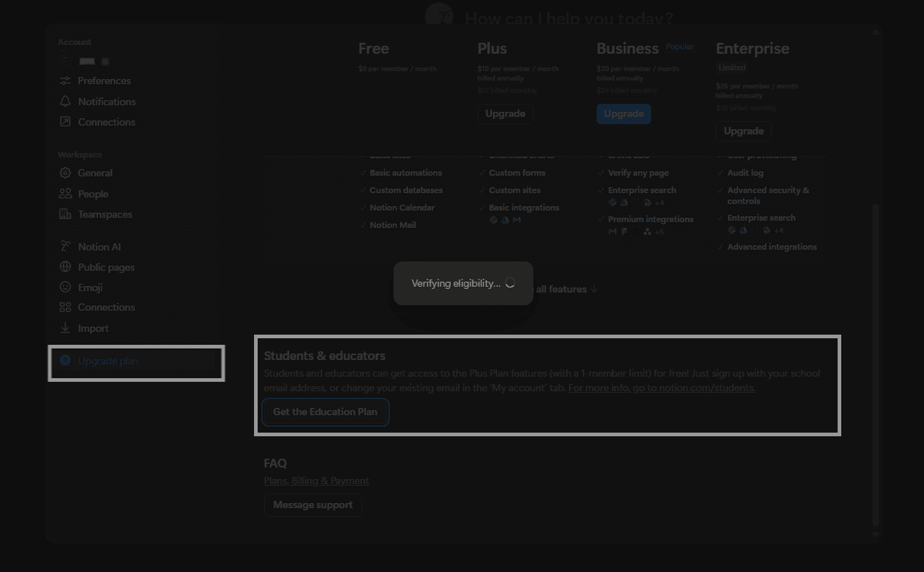Open Notion AI settings icon
Image resolution: width=924 pixels, height=572 pixels.
pos(65,247)
